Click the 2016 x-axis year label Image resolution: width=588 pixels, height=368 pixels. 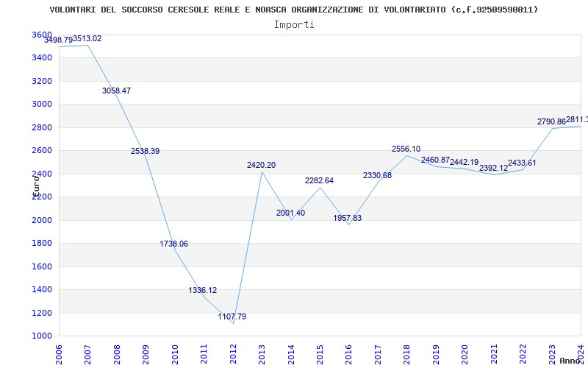click(x=348, y=355)
